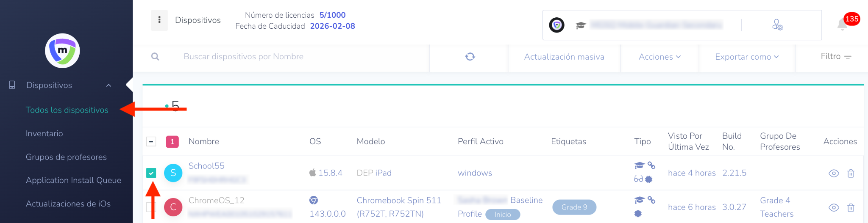The width and height of the screenshot is (868, 223).
Task: View School55 device details eye icon
Action: click(834, 173)
